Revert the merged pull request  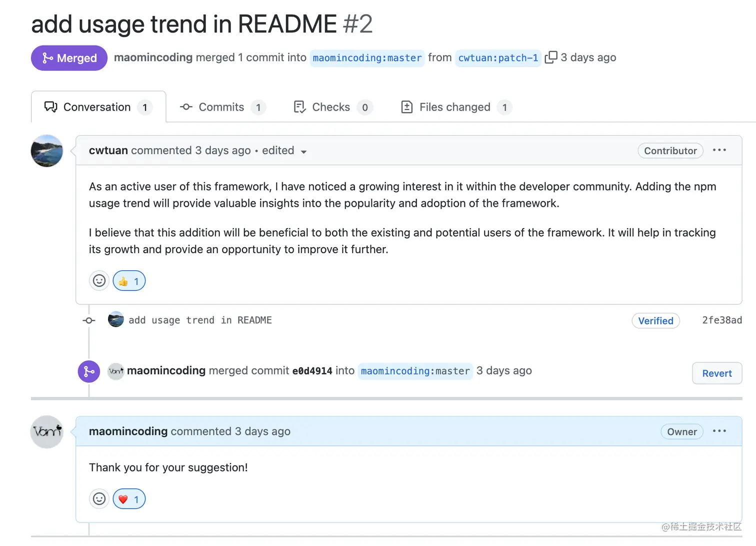(716, 373)
